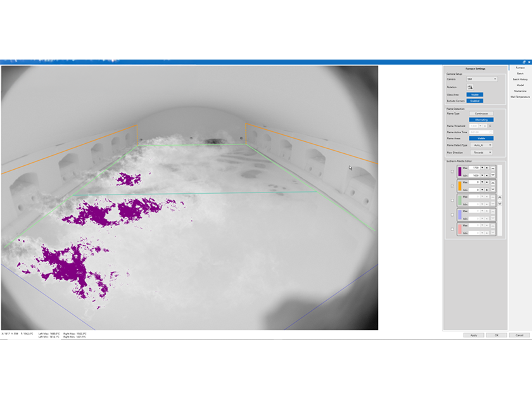Decrease Flame Threshold value
This screenshot has height=399, width=532.
(480, 126)
